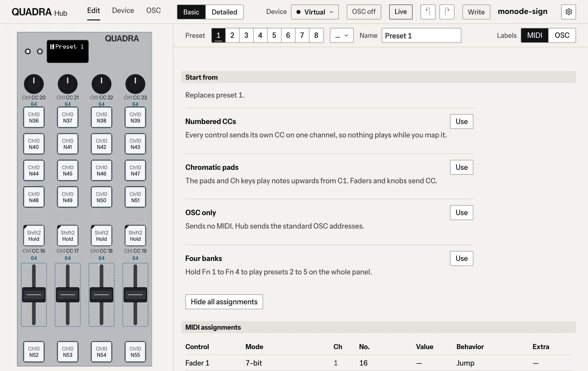This screenshot has height=371, width=588.
Task: Show MIDI labels
Action: tap(534, 35)
